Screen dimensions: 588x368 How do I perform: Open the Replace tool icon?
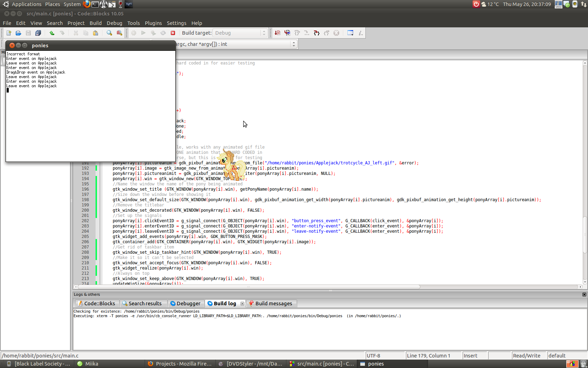tap(119, 33)
